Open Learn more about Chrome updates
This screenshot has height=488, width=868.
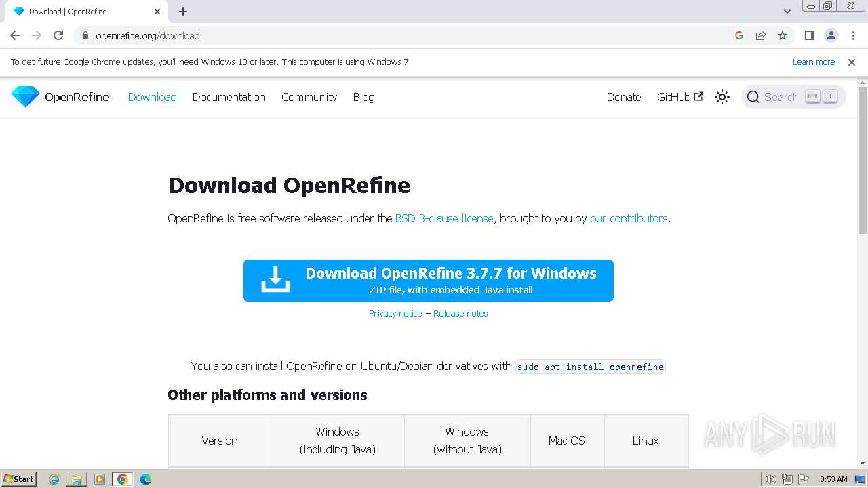pos(814,62)
